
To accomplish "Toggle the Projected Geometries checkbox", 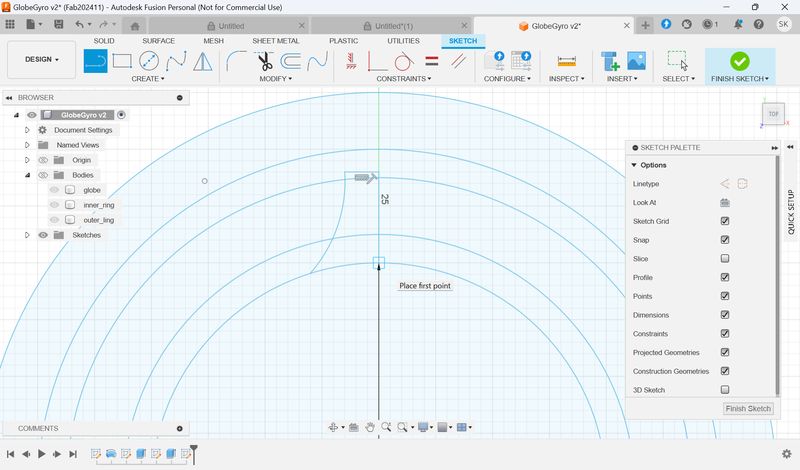I will 724,352.
